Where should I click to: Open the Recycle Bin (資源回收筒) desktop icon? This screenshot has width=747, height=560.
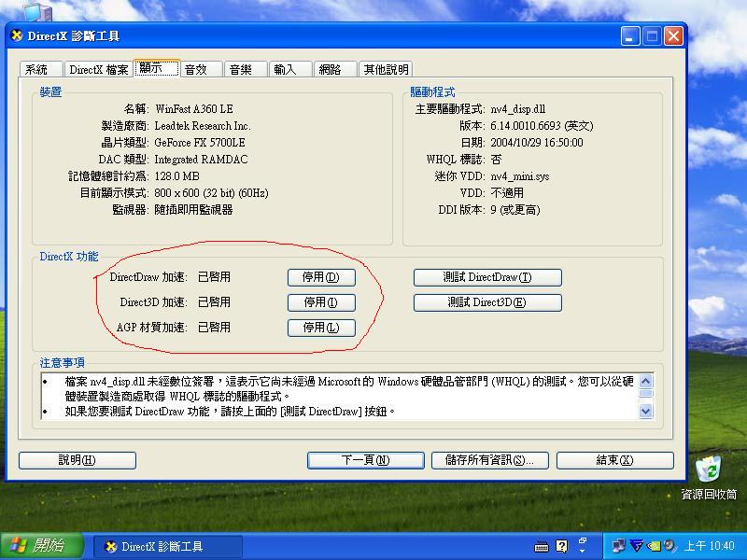(x=709, y=478)
